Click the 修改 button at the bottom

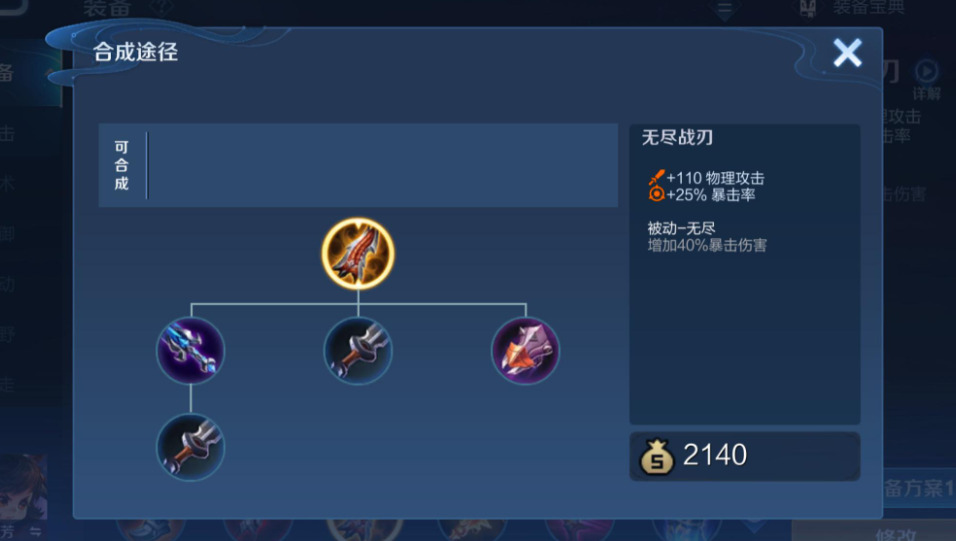pos(896,534)
